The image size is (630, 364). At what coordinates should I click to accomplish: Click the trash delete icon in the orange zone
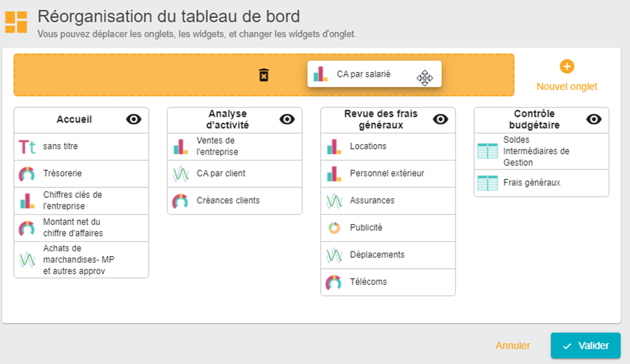(264, 75)
